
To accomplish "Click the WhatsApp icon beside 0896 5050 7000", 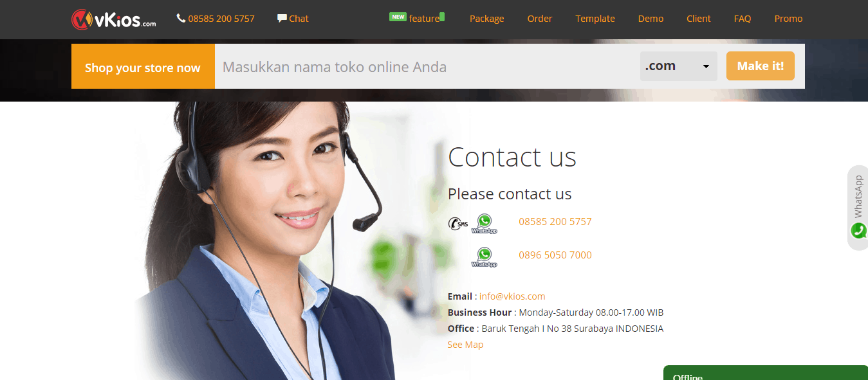I will click(x=484, y=257).
